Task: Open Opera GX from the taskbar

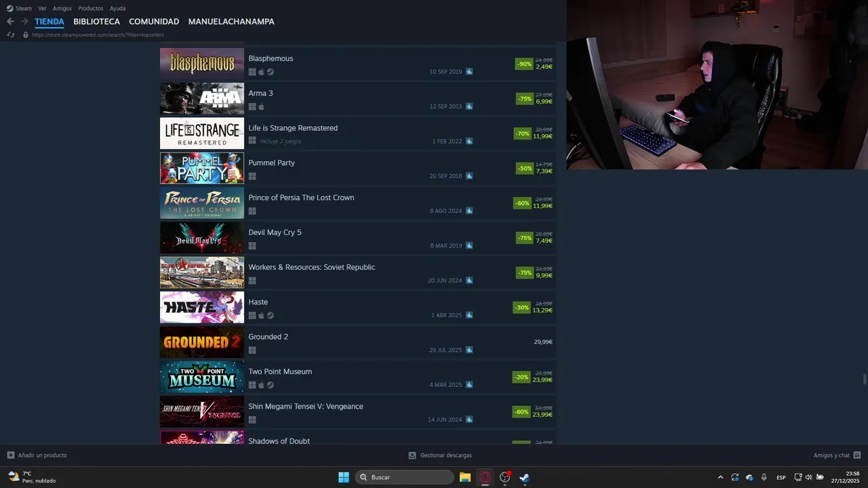Action: click(x=485, y=477)
